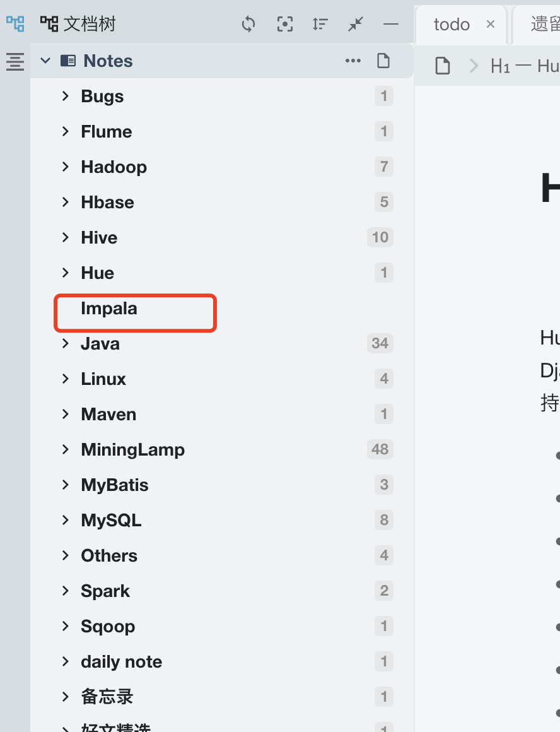The width and height of the screenshot is (560, 732).
Task: Open the Notes notebook more options menu
Action: pyautogui.click(x=353, y=61)
